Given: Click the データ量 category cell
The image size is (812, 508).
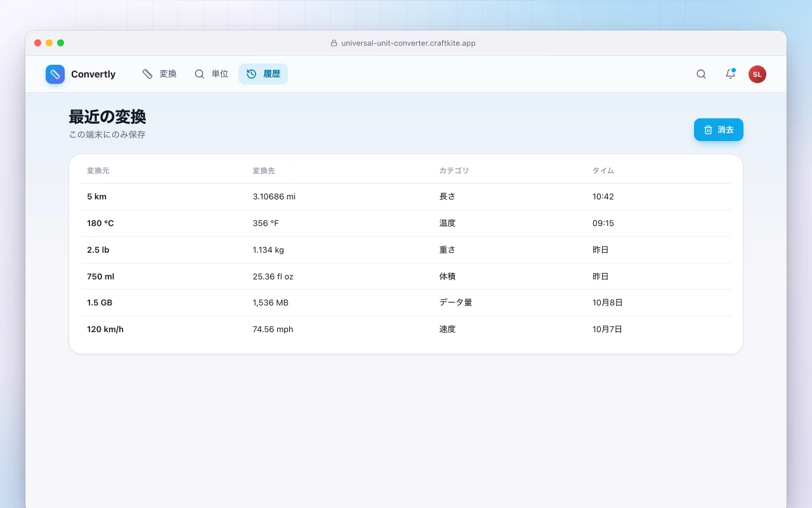Looking at the screenshot, I should coord(455,303).
